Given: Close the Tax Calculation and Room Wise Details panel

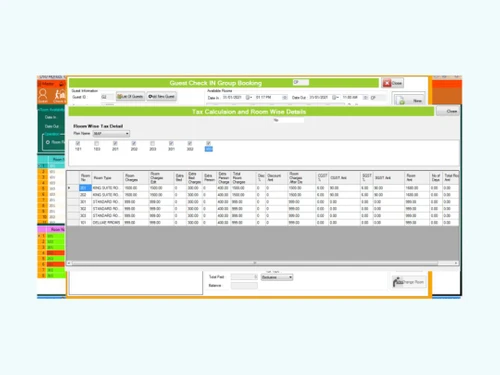Looking at the screenshot, I should tap(449, 111).
